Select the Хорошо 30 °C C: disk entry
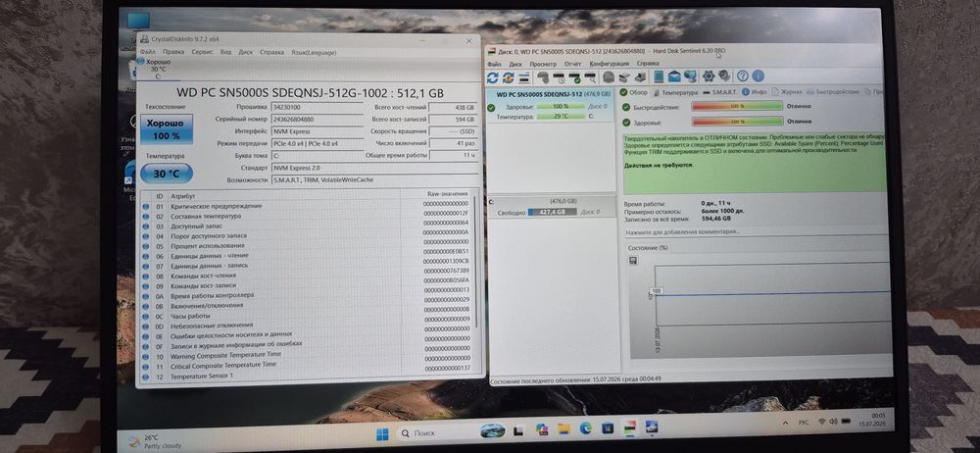Screen dimensions: 980x453 coord(158,69)
